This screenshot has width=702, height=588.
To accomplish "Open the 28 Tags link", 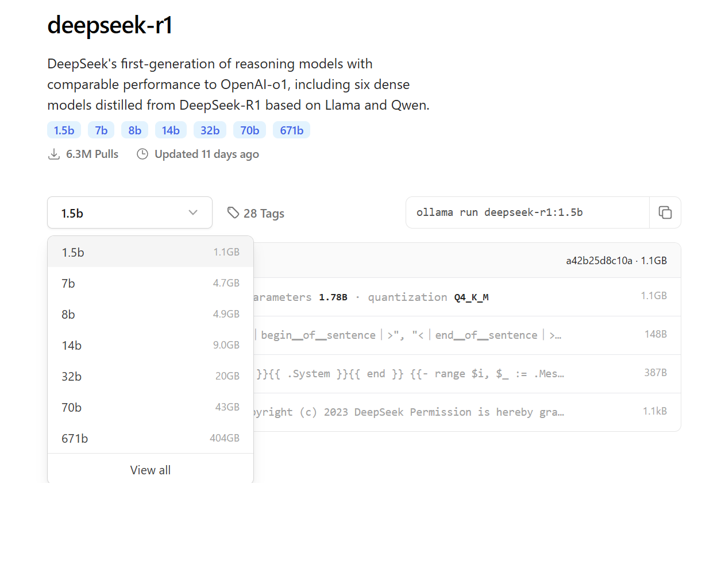I will pos(256,213).
